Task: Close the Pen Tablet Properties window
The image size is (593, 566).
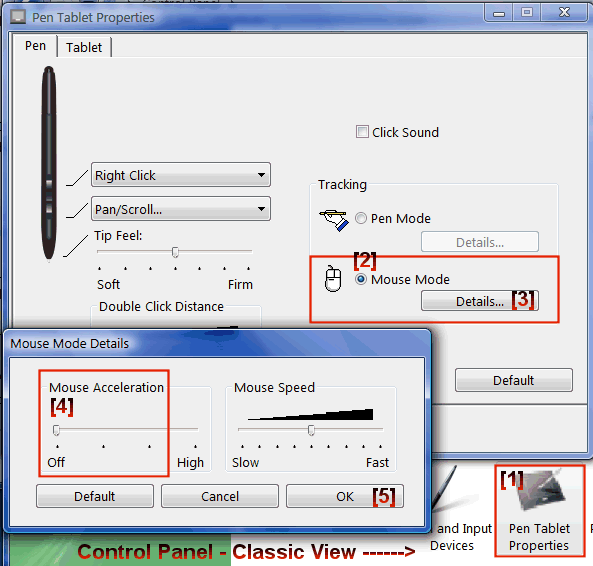Action: [x=564, y=14]
